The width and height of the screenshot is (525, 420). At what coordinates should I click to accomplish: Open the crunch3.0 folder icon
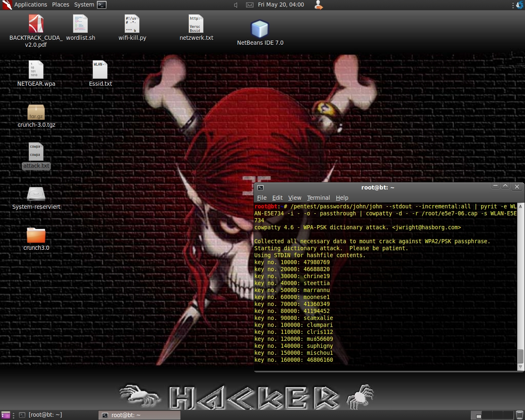(x=36, y=235)
